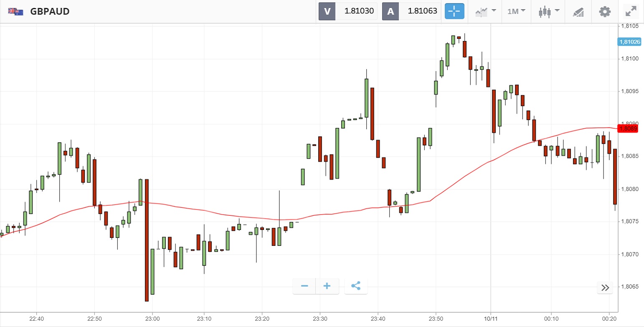Click the 23:00 time axis label
Screen dimensions: 644x327
point(153,319)
